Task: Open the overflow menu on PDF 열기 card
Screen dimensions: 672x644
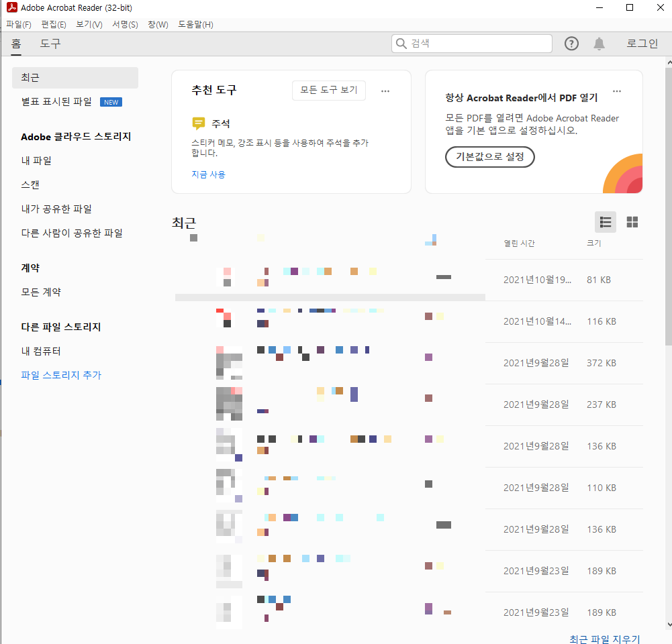Action: click(616, 91)
